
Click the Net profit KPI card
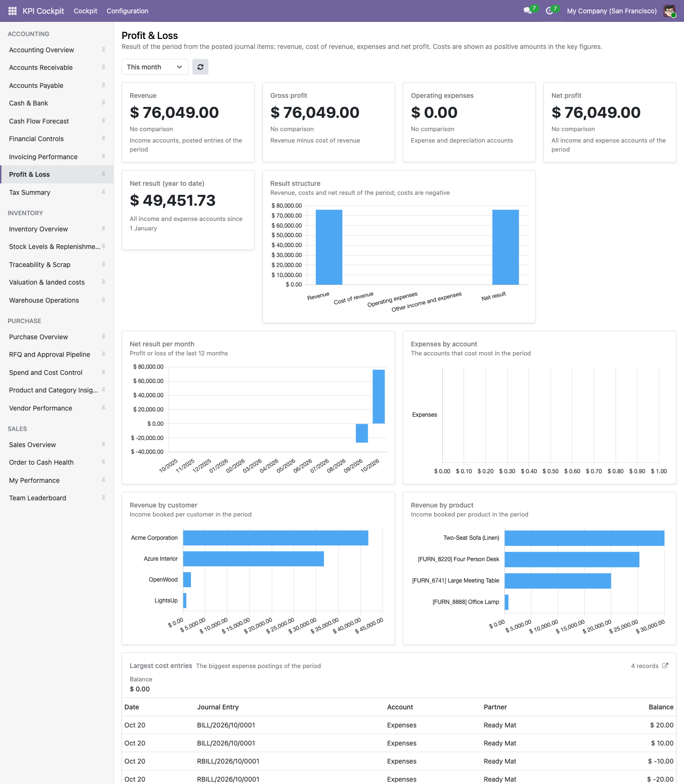[x=610, y=122]
